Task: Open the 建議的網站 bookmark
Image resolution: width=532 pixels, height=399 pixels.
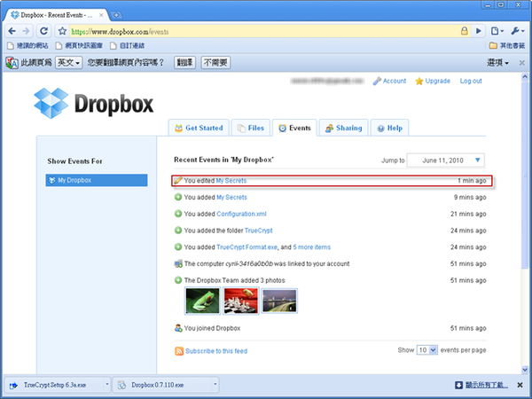Action: [27, 45]
